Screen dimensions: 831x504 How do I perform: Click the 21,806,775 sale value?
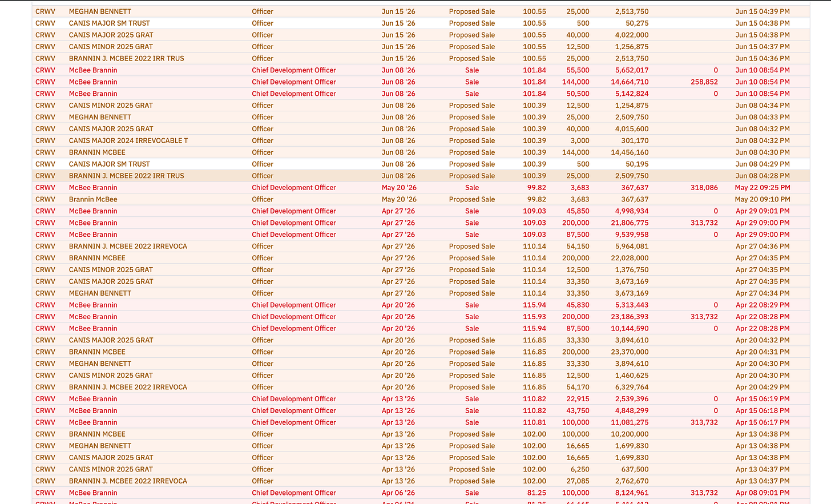630,223
